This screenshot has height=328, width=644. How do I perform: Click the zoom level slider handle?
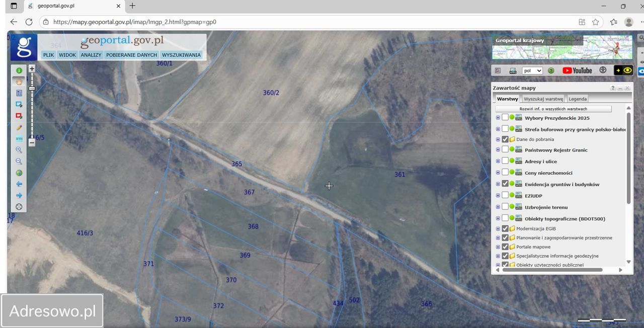[x=32, y=89]
